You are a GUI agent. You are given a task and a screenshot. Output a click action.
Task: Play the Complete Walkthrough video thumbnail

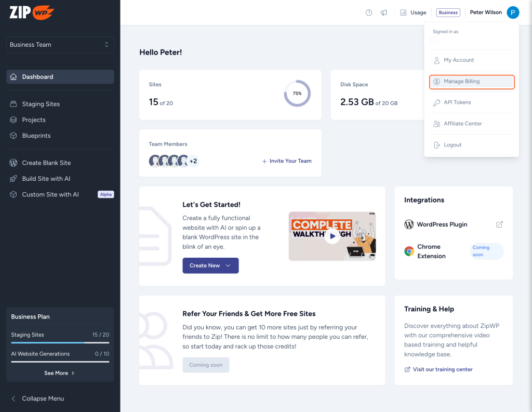click(331, 236)
